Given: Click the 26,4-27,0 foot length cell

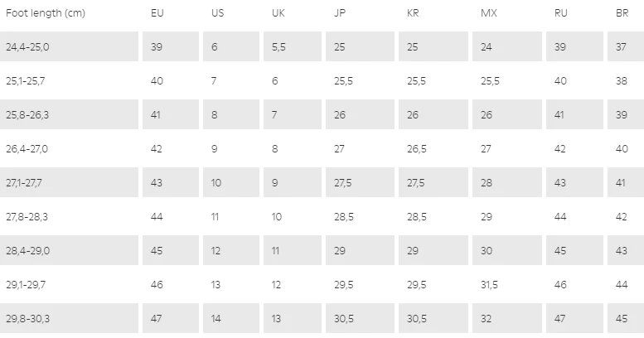Looking at the screenshot, I should 27,149.
